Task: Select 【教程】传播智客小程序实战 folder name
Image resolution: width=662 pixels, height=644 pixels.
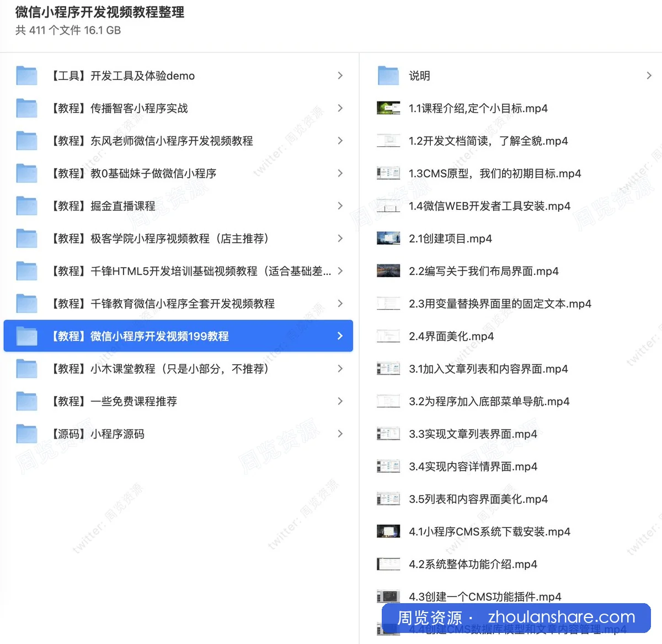Action: (x=119, y=108)
